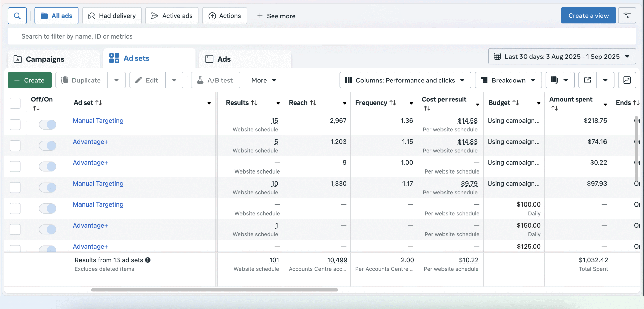The image size is (644, 309).
Task: Open the Manual Targeting link with 10 results
Action: pyautogui.click(x=98, y=184)
